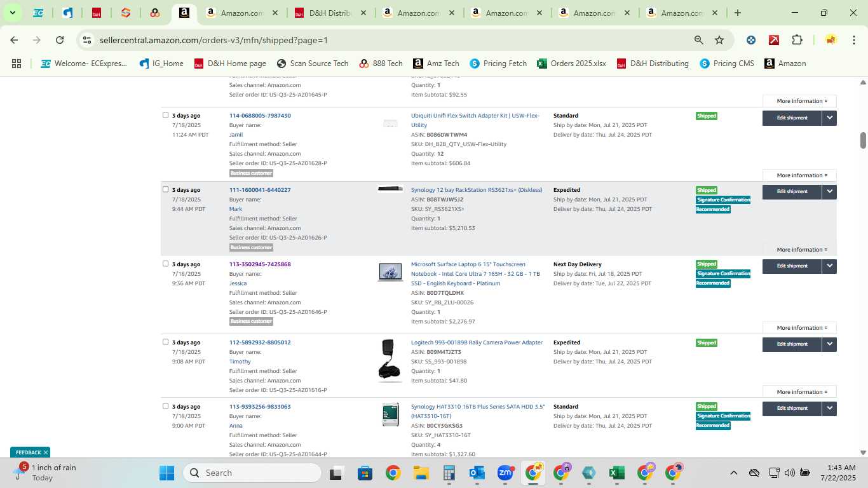The height and width of the screenshot is (488, 868).
Task: Expand More information for Surface Laptop order
Action: 799,328
